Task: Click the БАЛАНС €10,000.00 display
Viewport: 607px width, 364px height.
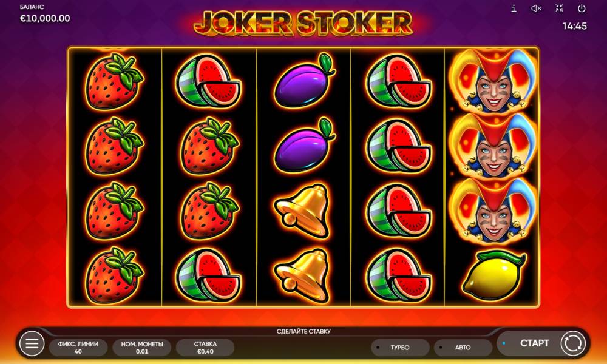Action: click(45, 14)
